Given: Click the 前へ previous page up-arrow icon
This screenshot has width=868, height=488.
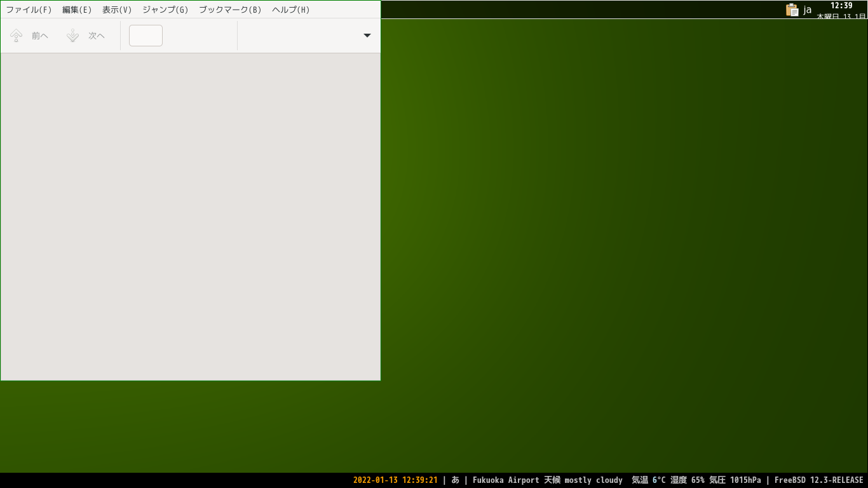Looking at the screenshot, I should (17, 36).
